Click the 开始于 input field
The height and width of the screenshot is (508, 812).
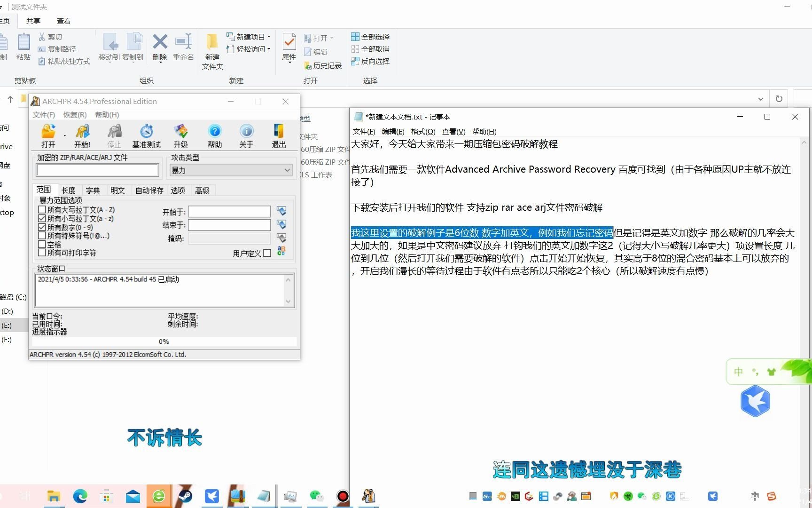(x=229, y=212)
